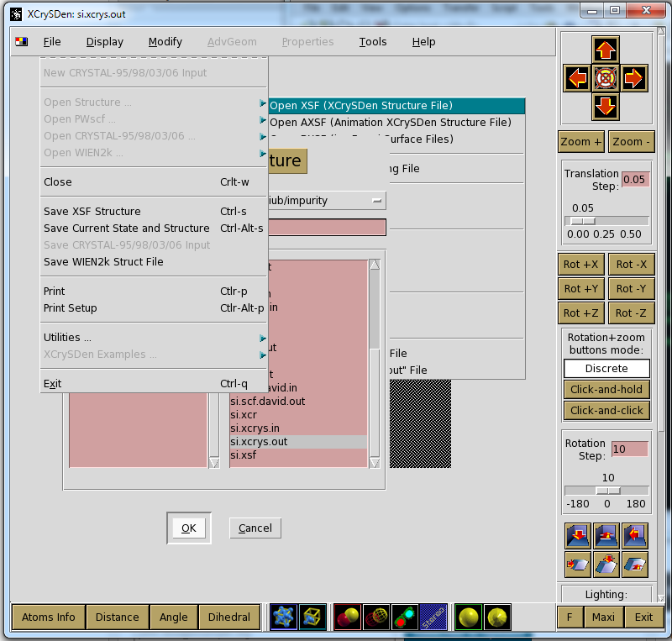Screen dimensions: 672x641
Task: Click the Zoom - button
Action: point(632,141)
